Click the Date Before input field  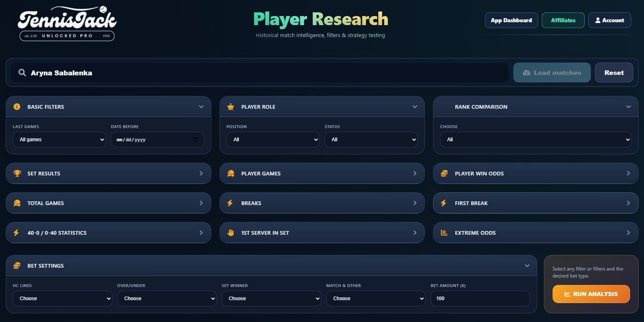157,140
